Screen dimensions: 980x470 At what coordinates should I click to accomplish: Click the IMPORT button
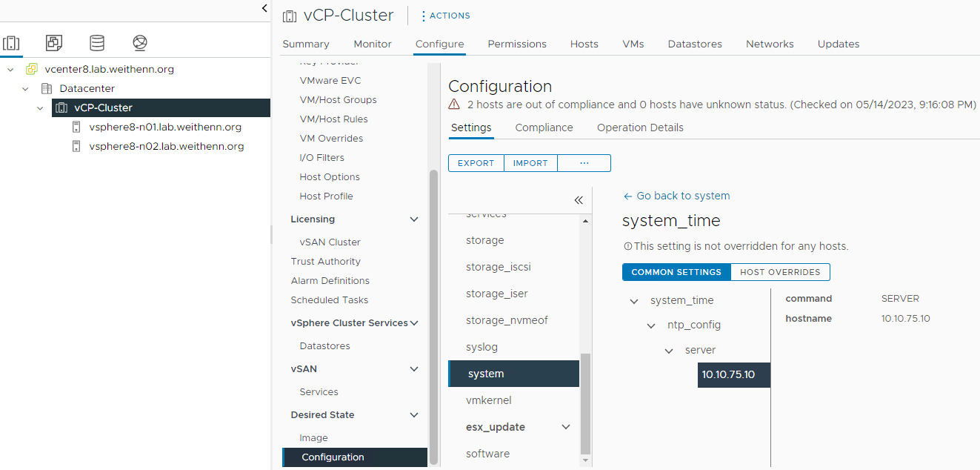coord(530,163)
